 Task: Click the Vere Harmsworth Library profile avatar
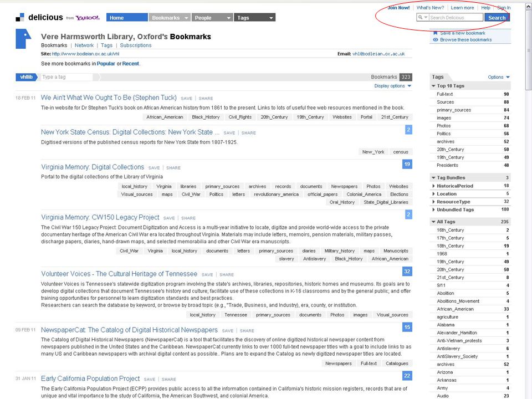[23, 39]
